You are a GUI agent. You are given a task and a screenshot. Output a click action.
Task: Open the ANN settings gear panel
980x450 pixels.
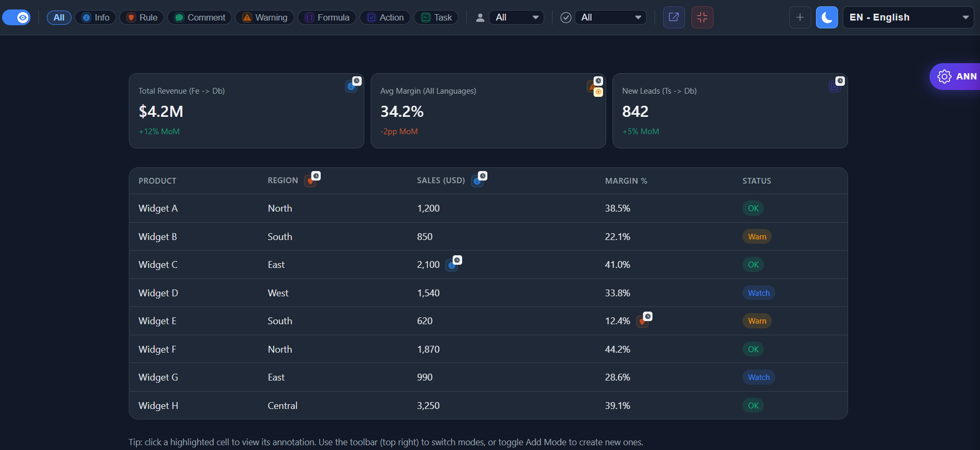pyautogui.click(x=955, y=76)
